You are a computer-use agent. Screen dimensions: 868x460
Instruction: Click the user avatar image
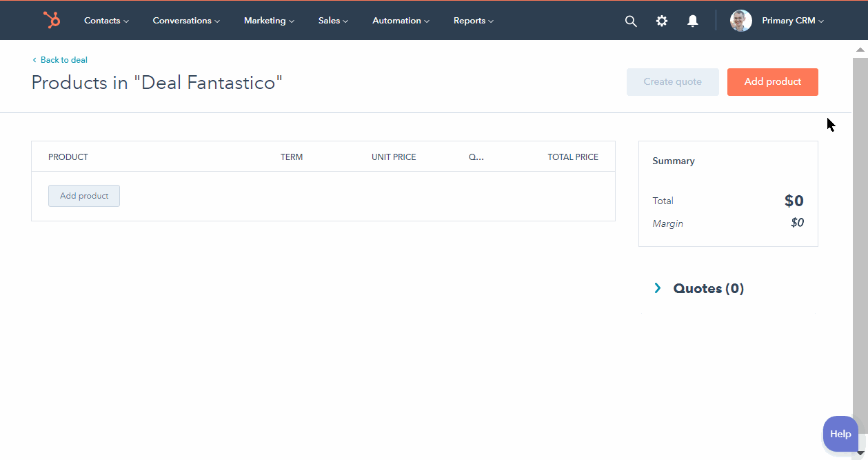pos(740,20)
